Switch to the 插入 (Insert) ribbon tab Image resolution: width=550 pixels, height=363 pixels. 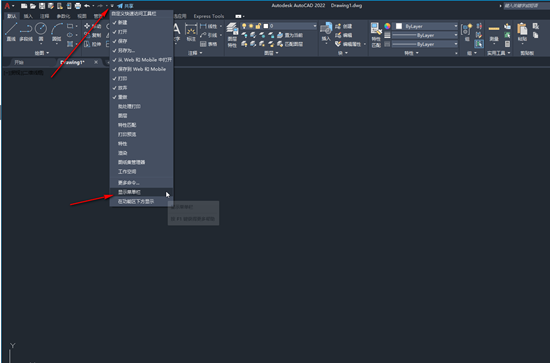tap(28, 16)
